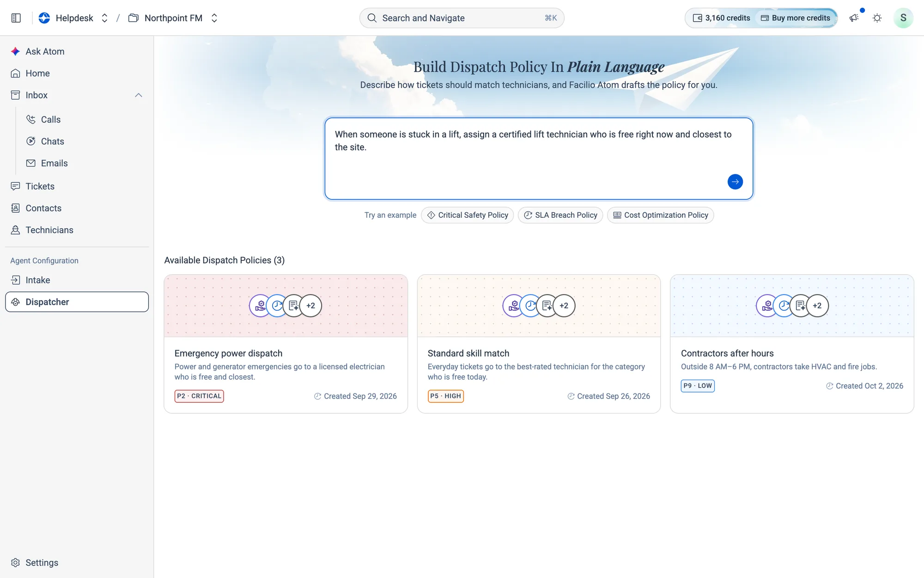Click clock icon on Emergency power dispatch card
924x578 pixels.
pyautogui.click(x=277, y=306)
